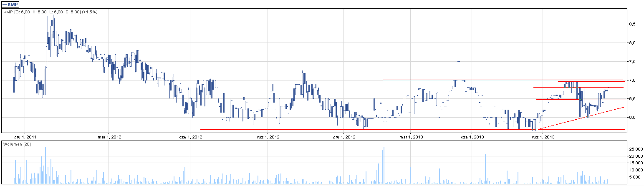
Task: Click the wrz 1, 2013 date label
Action: (x=543, y=136)
